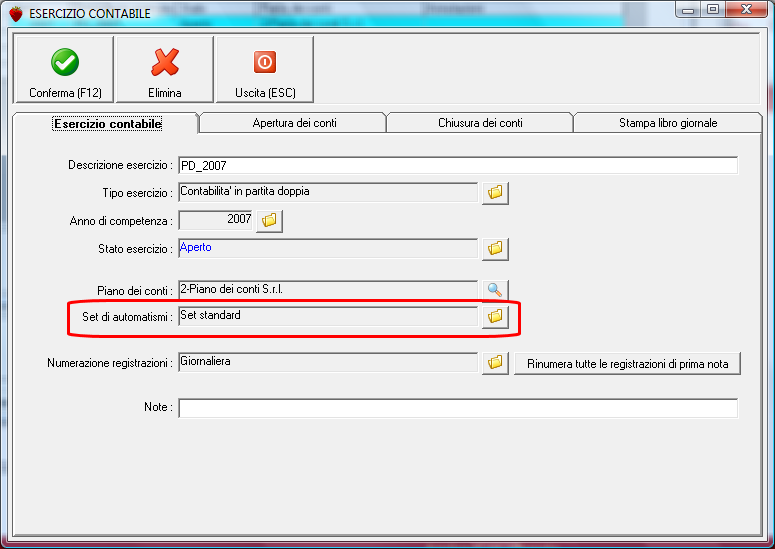Viewport: 775px width, 549px height.
Task: Click the Stato esercizio field showing Aperto
Action: (x=328, y=249)
